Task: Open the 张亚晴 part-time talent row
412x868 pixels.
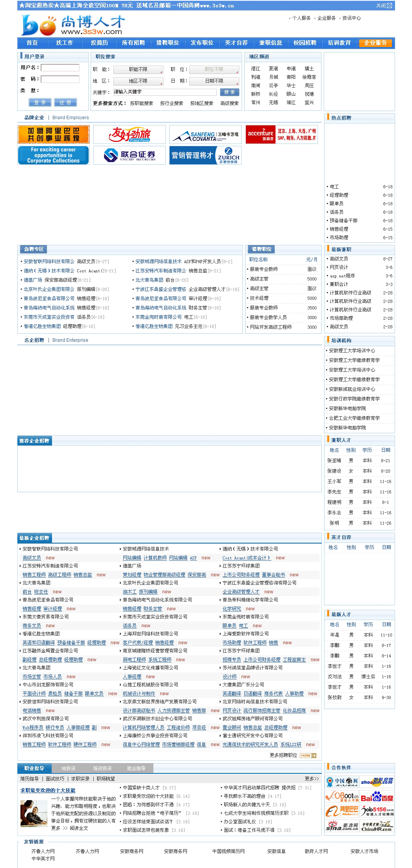Action: point(359,461)
